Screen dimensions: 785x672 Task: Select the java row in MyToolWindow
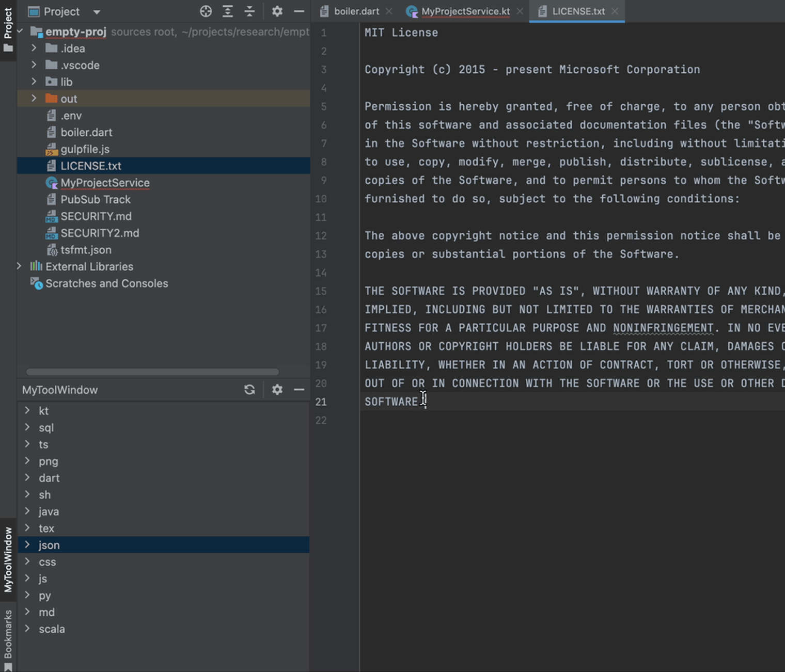click(163, 511)
